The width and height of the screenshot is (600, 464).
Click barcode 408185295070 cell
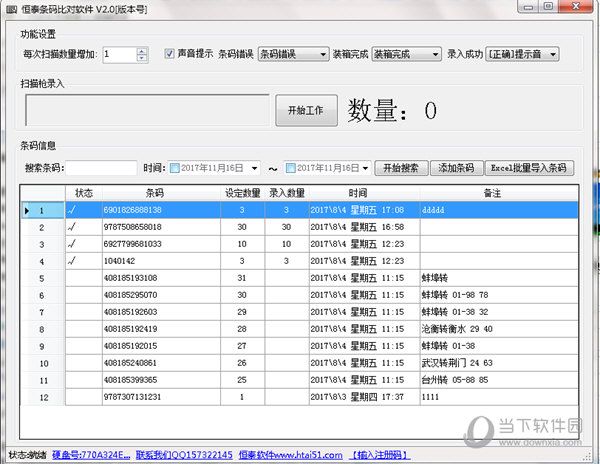click(161, 295)
